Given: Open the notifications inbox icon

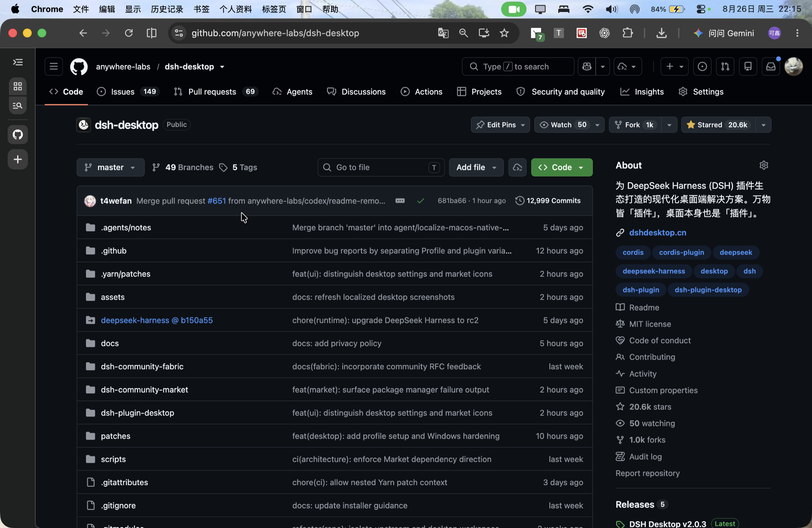Looking at the screenshot, I should [770, 67].
